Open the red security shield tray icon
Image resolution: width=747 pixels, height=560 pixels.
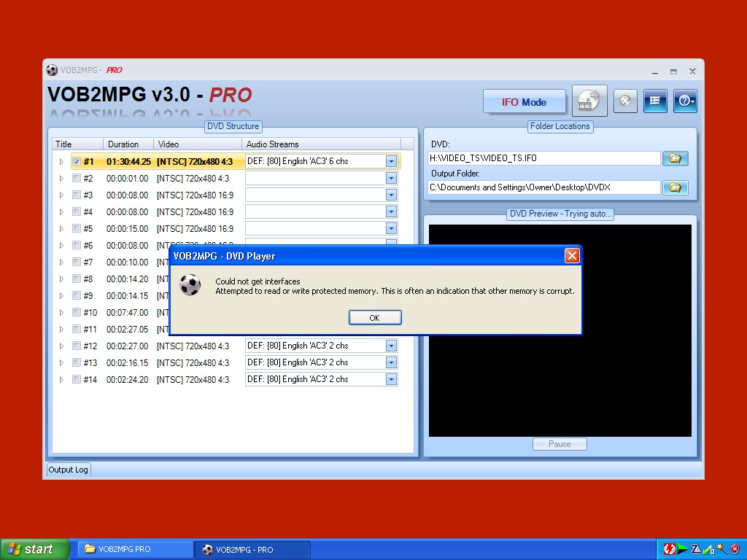coord(735,549)
